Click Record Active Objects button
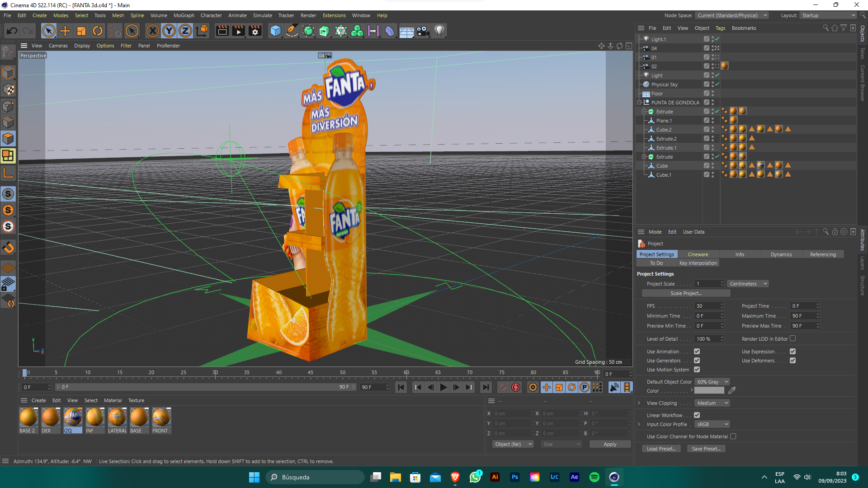The image size is (868, 488). (x=503, y=387)
